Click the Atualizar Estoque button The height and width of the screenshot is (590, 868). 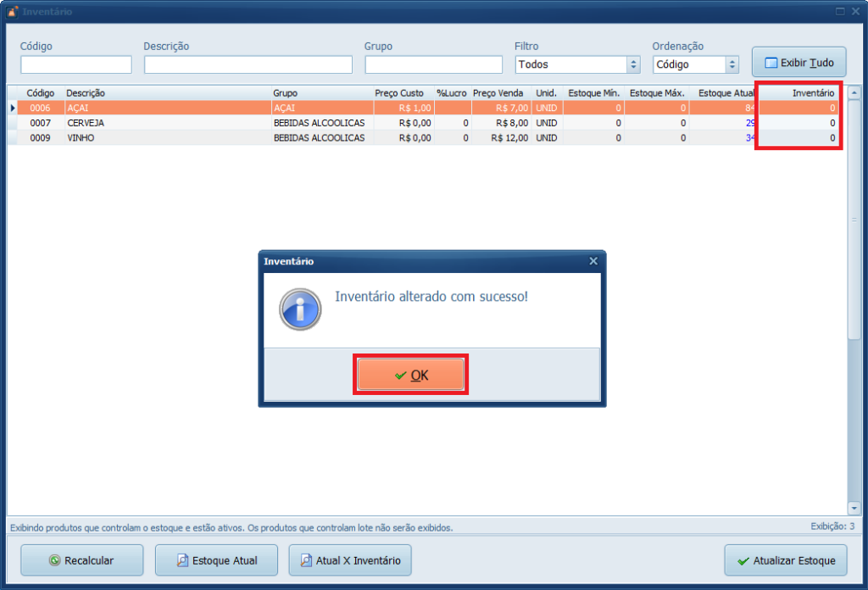click(x=785, y=560)
